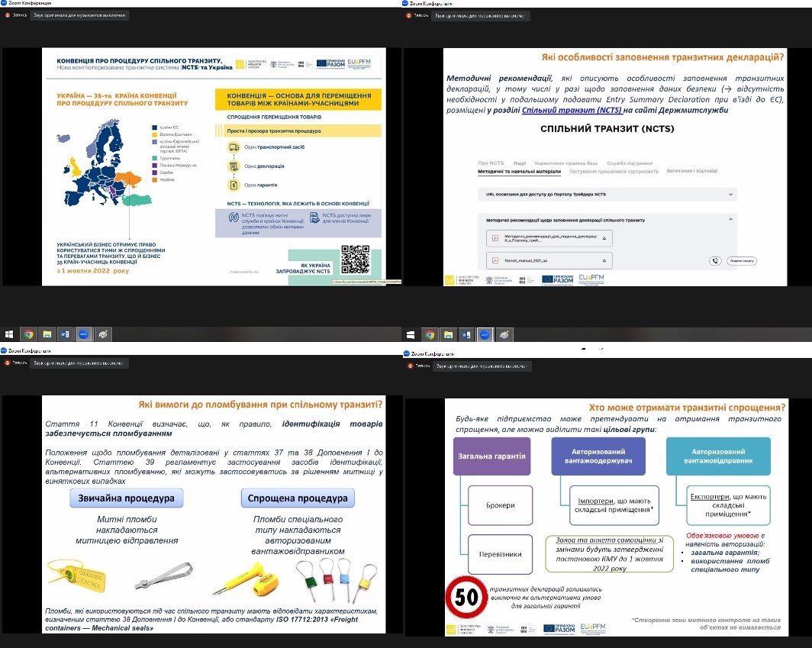Click the phone call icon beside Подати заявку
This screenshot has height=648, width=812.
pyautogui.click(x=714, y=260)
